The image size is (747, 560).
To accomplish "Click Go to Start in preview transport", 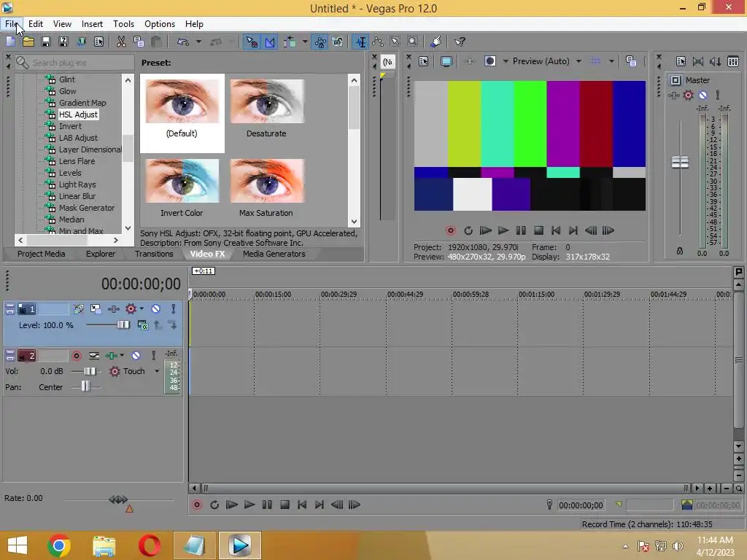I will (x=555, y=230).
